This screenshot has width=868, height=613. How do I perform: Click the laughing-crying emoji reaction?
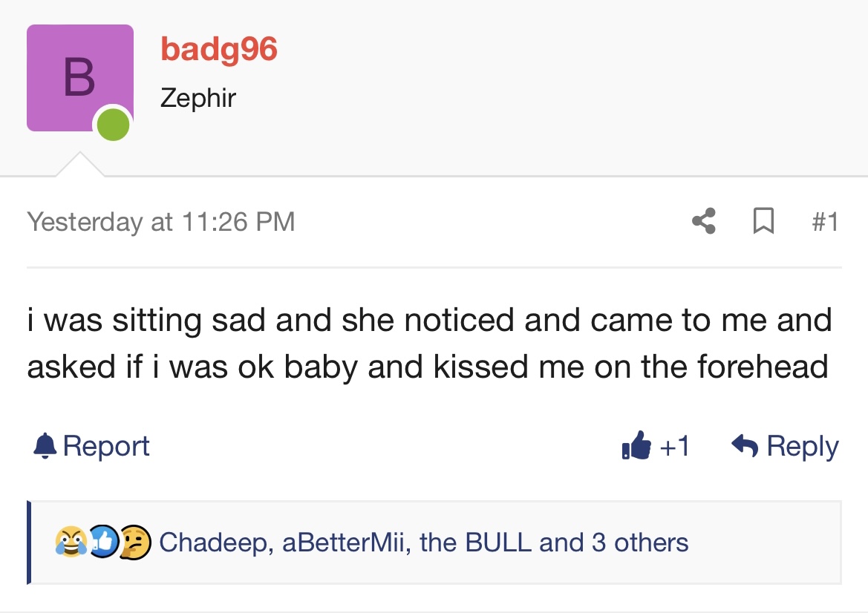coord(71,542)
